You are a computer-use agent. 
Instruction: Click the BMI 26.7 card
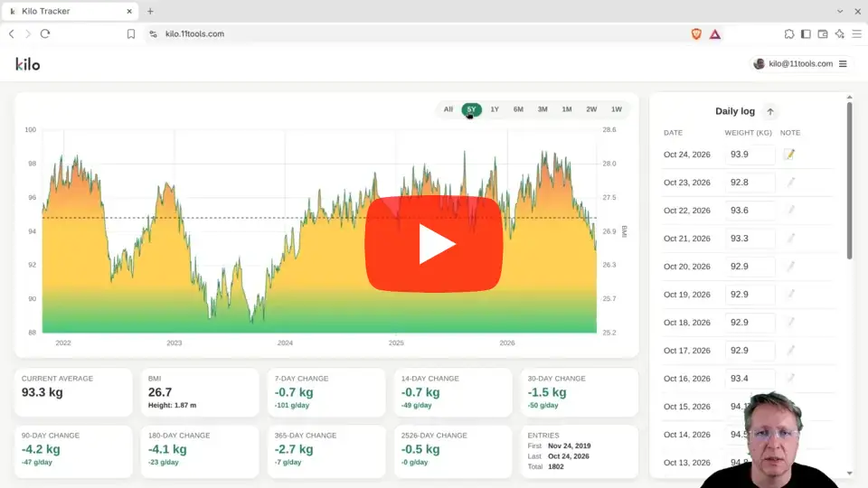pyautogui.click(x=200, y=392)
